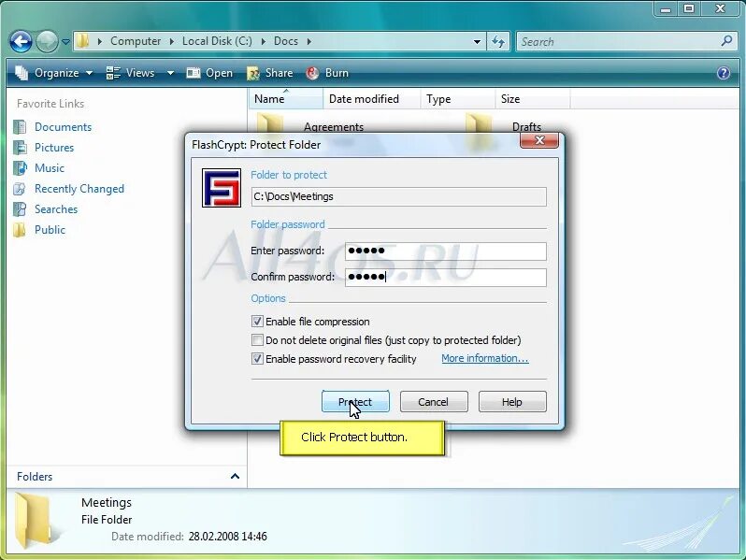Click the FlashCrypt logo icon in the dialog
Screen dimensions: 746x560
[x=222, y=188]
